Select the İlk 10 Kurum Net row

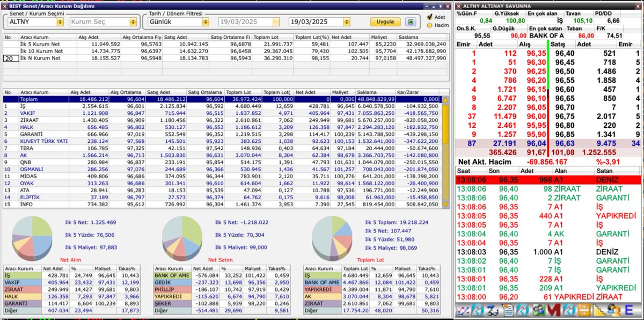pyautogui.click(x=225, y=50)
